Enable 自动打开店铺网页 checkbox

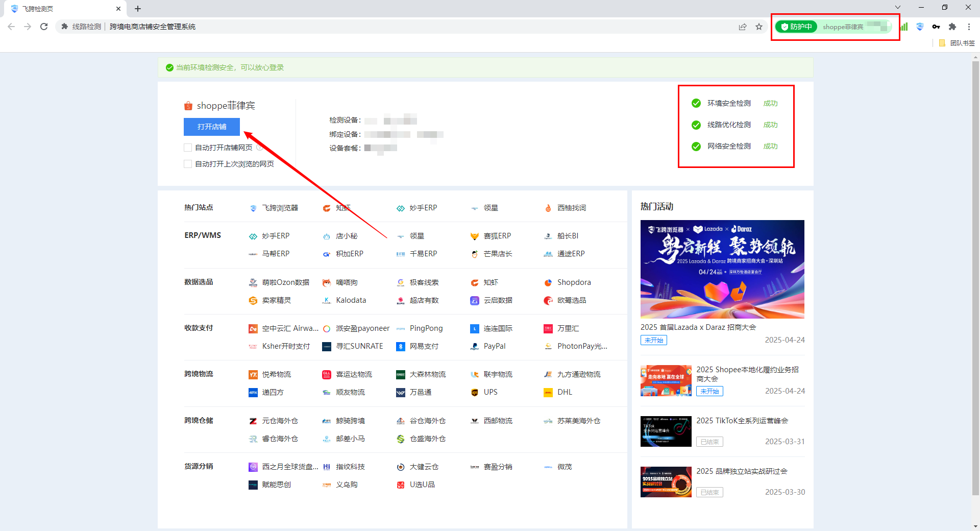click(x=188, y=148)
